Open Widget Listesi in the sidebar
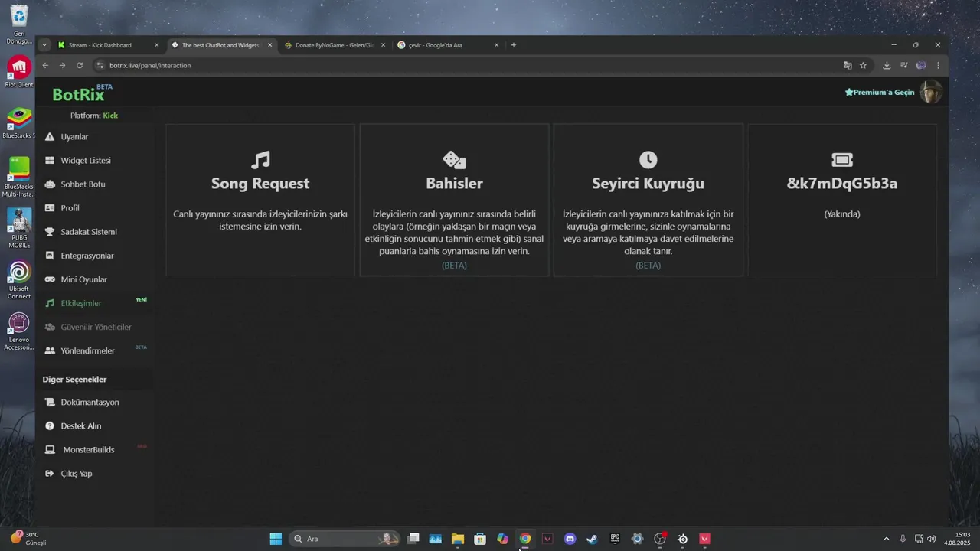Viewport: 980px width, 551px height. point(86,161)
